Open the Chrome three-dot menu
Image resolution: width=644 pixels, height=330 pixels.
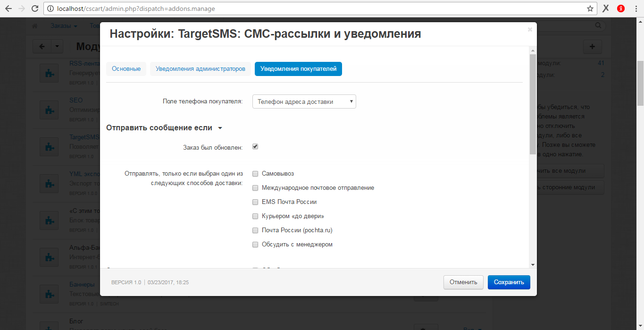click(636, 8)
